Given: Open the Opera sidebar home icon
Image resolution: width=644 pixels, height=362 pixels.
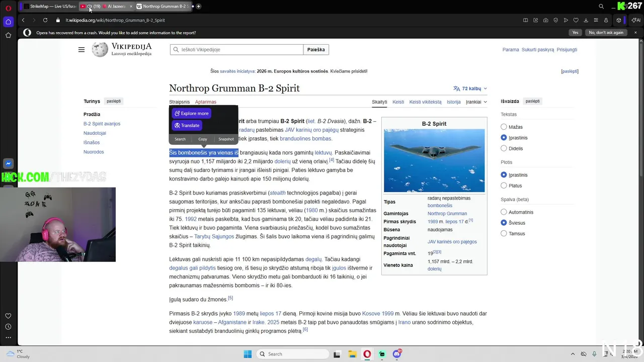Looking at the screenshot, I should (x=8, y=22).
